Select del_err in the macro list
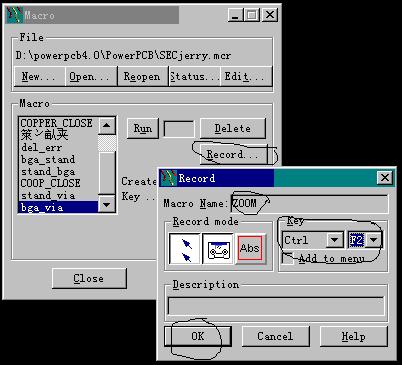The width and height of the screenshot is (402, 365). pos(58,147)
